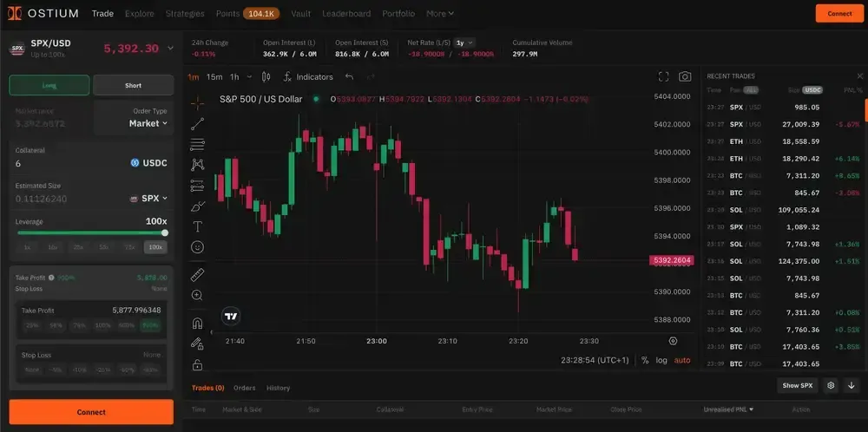
Task: Select the chart patterns tool
Action: point(198,164)
